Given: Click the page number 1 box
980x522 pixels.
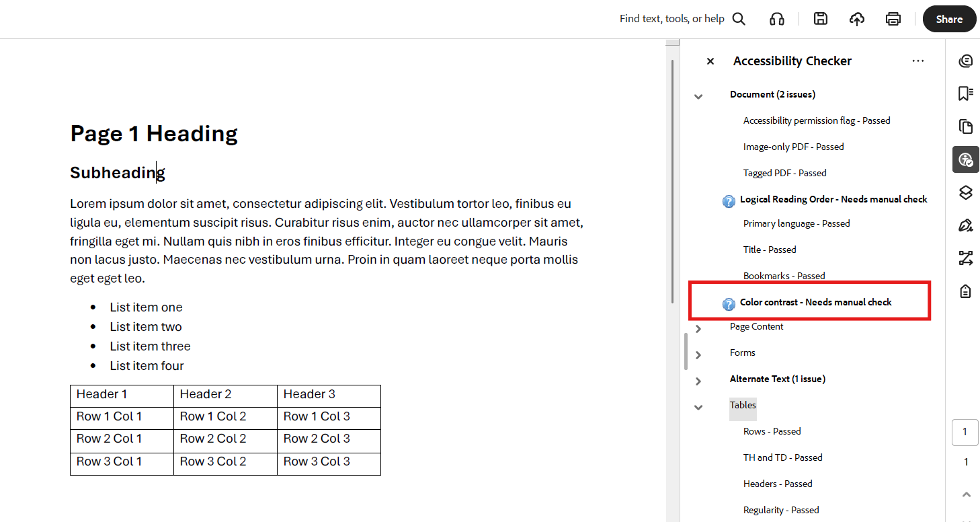Looking at the screenshot, I should click(x=965, y=433).
